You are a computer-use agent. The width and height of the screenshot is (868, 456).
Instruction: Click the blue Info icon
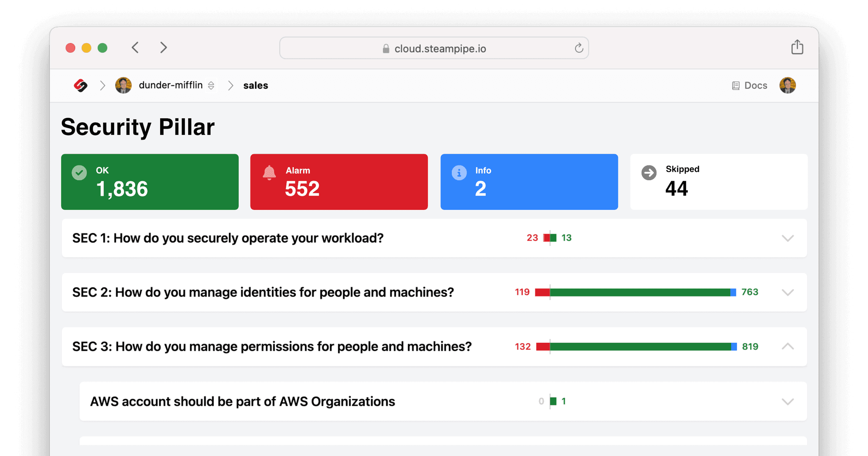458,172
